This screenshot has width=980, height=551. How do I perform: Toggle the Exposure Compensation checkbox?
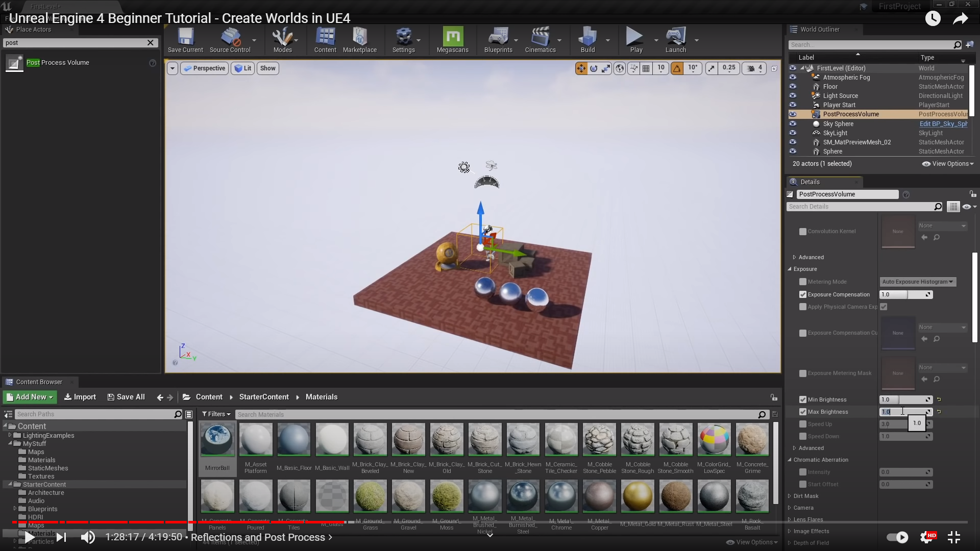803,295
